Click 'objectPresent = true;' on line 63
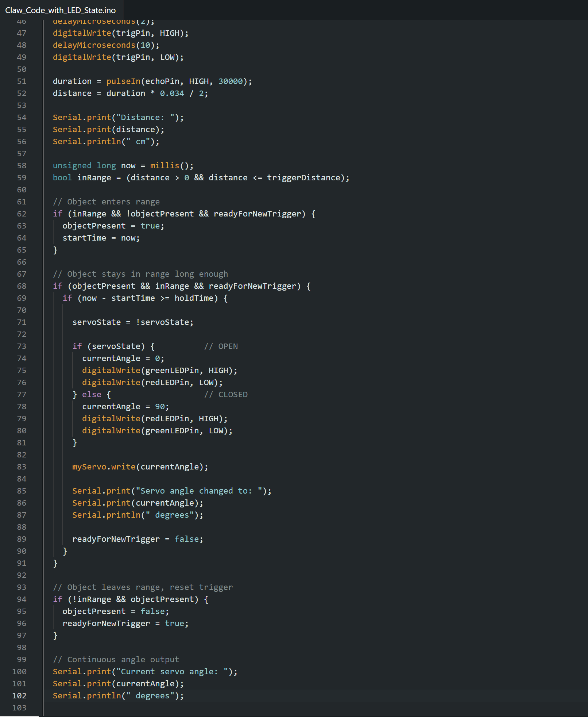Screen dimensions: 588x717 113,226
